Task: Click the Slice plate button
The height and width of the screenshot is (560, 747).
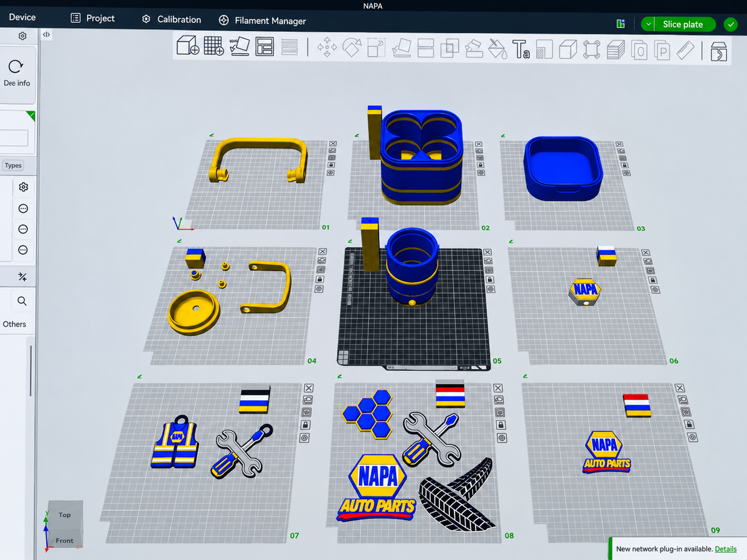Action: point(683,24)
